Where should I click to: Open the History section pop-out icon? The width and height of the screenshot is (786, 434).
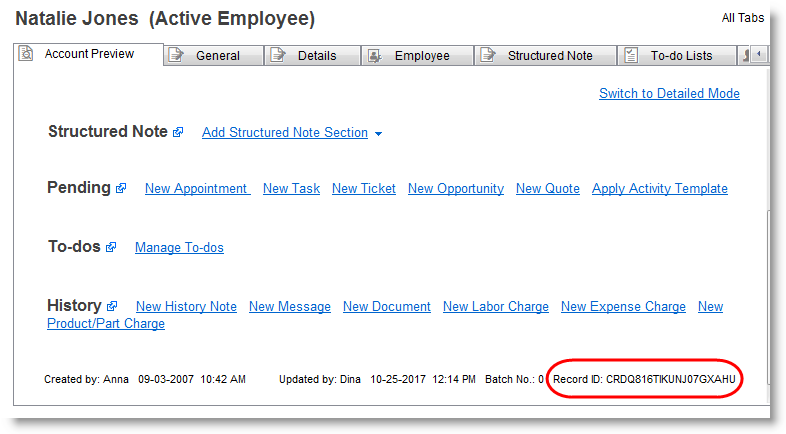click(112, 306)
